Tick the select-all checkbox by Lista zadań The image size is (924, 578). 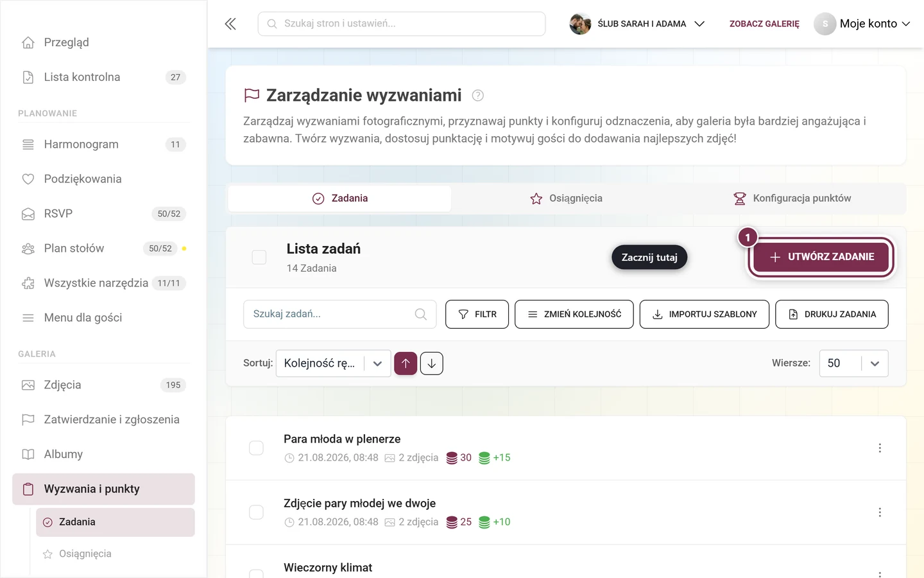pos(259,258)
